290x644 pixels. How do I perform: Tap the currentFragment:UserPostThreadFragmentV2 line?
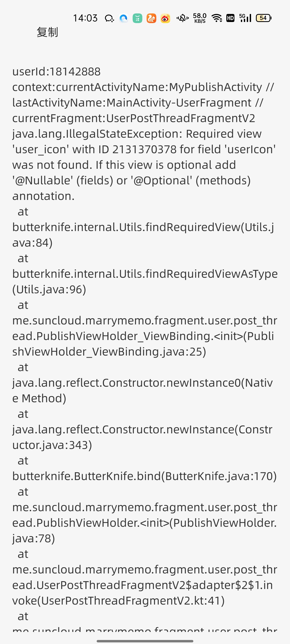pos(134,118)
